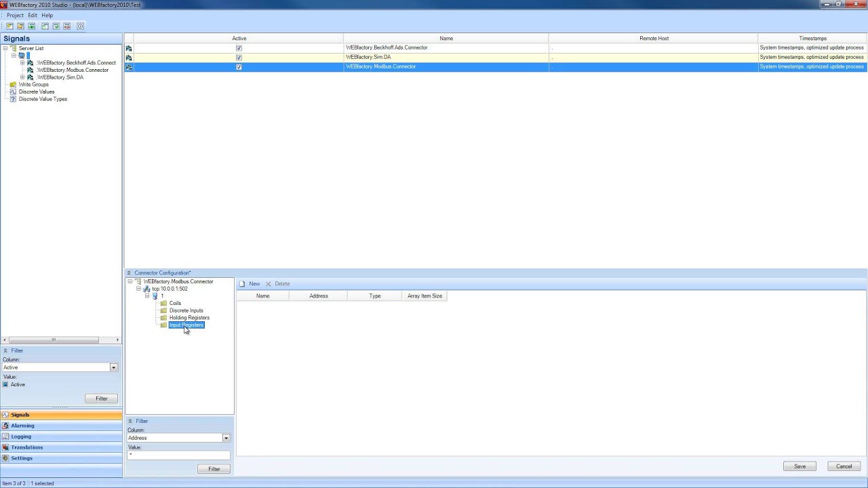The height and width of the screenshot is (488, 868).
Task: Click the Sim.DA server icon in Signals tree
Action: pyautogui.click(x=30, y=77)
